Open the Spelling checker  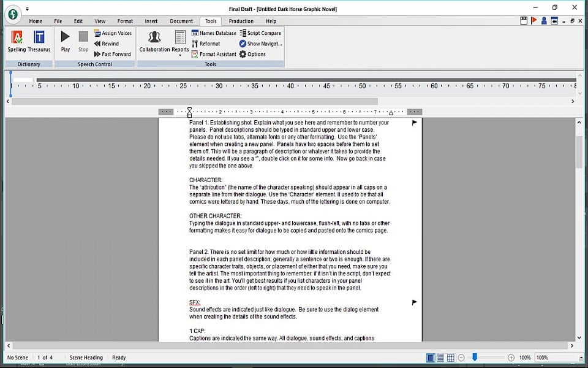17,41
